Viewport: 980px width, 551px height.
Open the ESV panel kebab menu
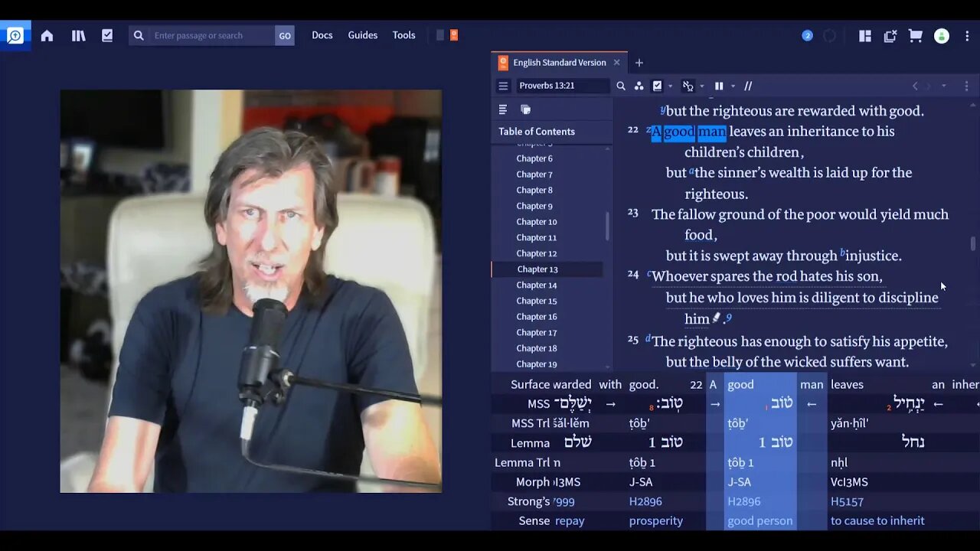tap(966, 86)
